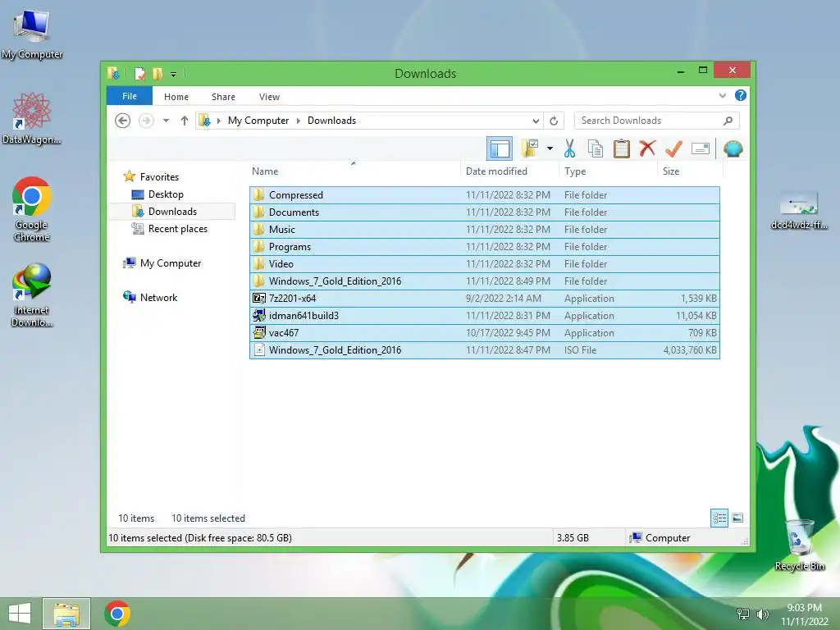Select the Video folder row
840x630 pixels.
tap(484, 263)
